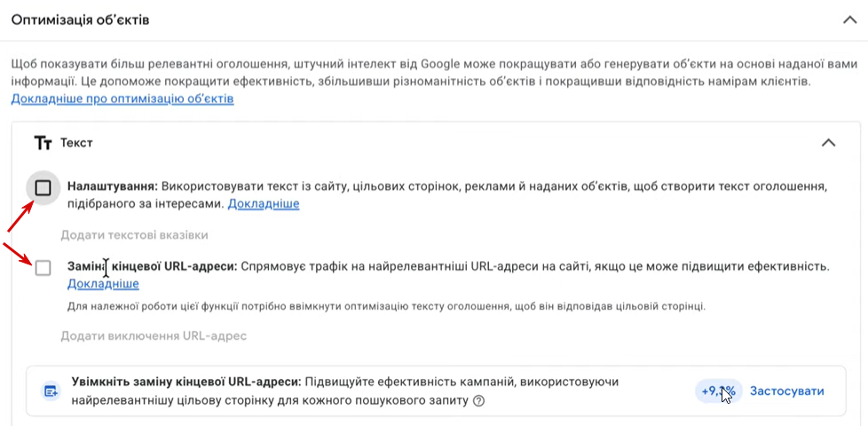Tick the "Заміна кінцевої URL-адреси" checkbox
868x426 pixels.
[43, 267]
